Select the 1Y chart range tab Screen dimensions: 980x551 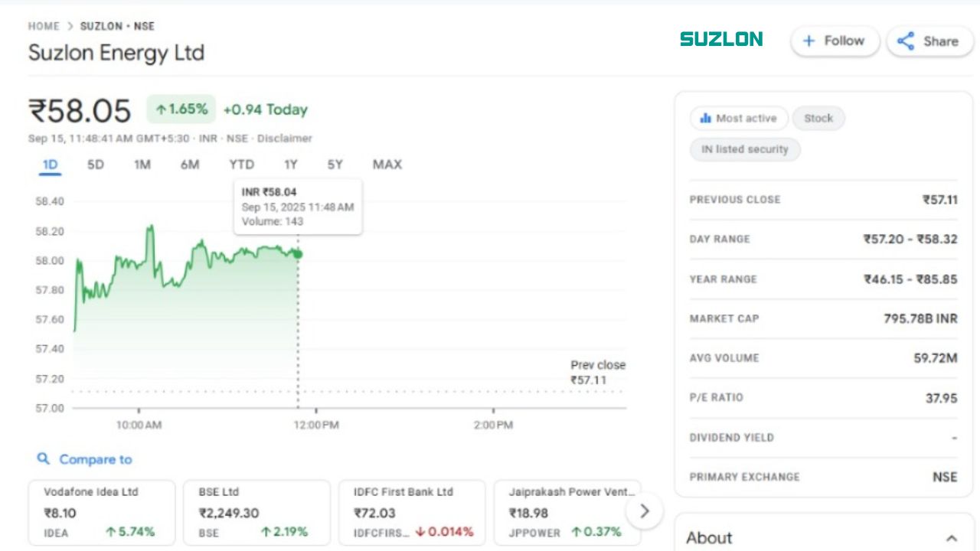tap(290, 165)
